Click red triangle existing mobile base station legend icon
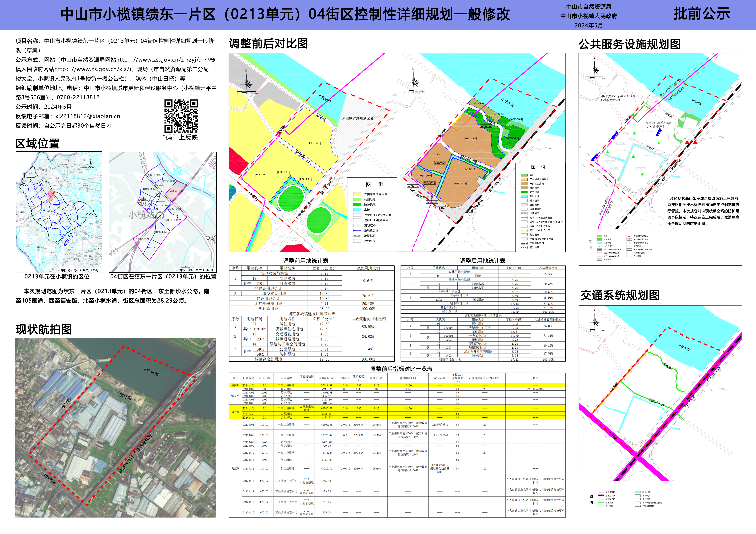 [629, 236]
